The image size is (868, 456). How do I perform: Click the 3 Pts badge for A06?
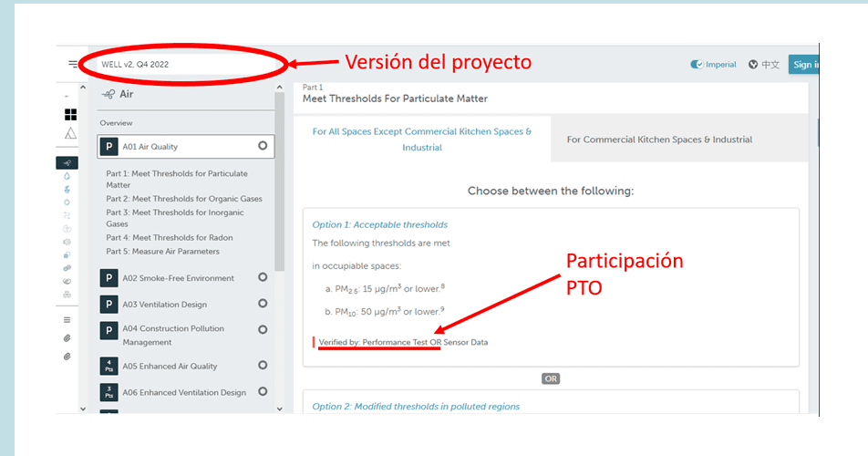click(108, 392)
